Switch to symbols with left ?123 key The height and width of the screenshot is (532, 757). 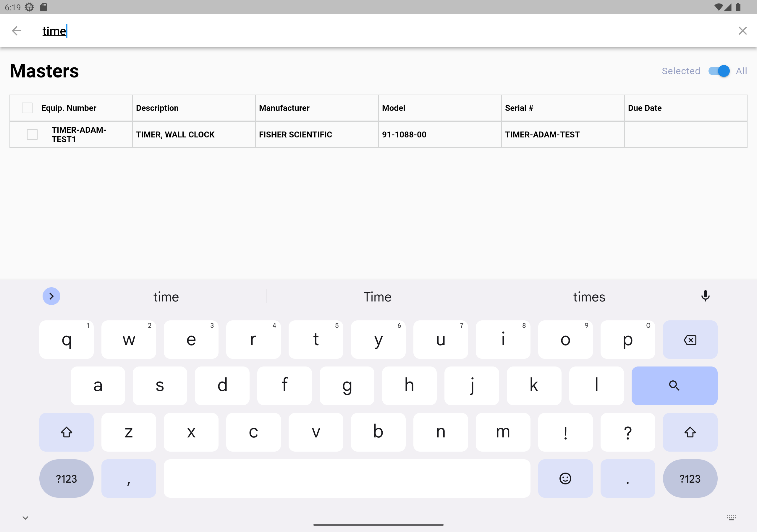66,478
